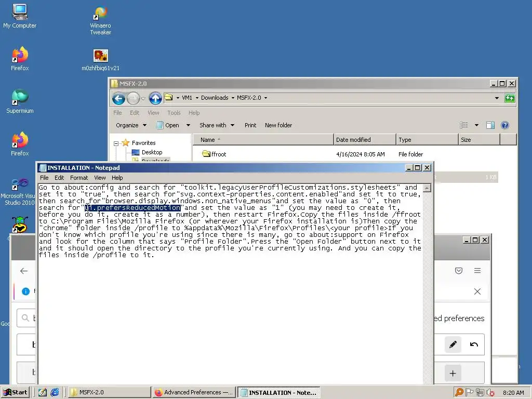Click the network tray icon
The image size is (532, 399).
(x=480, y=392)
